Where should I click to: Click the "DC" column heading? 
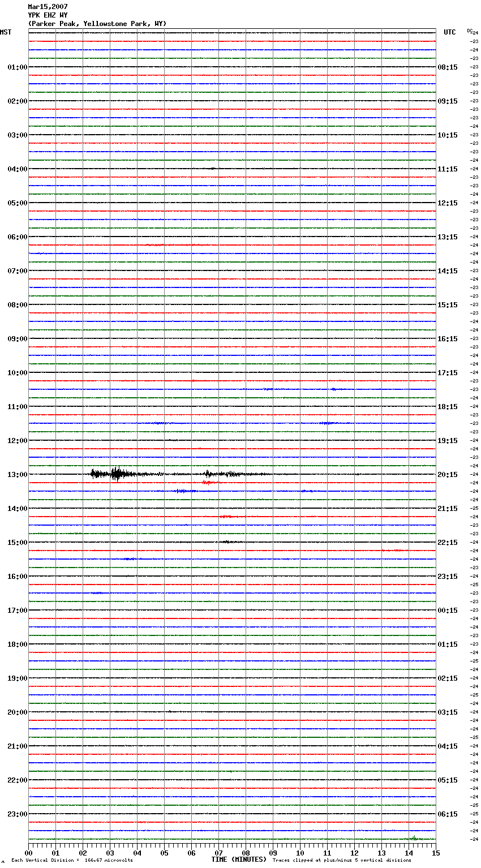click(x=470, y=31)
